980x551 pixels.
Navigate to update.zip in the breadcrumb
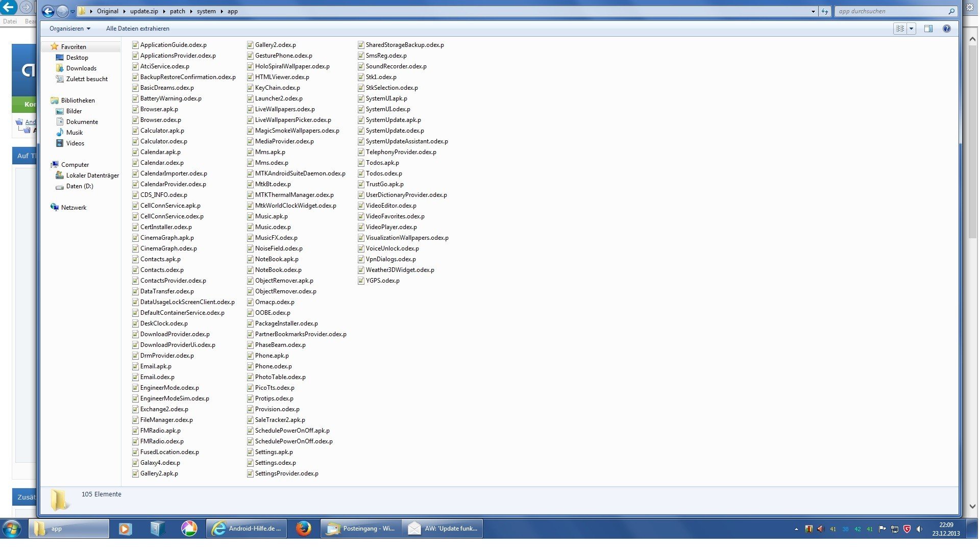point(143,11)
